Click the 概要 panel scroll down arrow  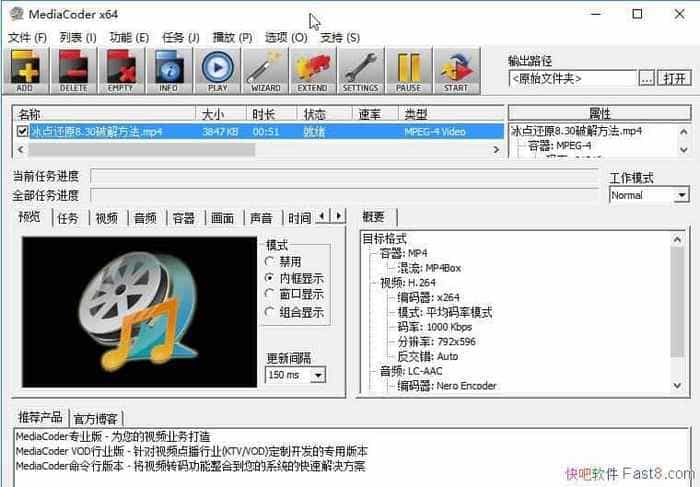coord(677,385)
